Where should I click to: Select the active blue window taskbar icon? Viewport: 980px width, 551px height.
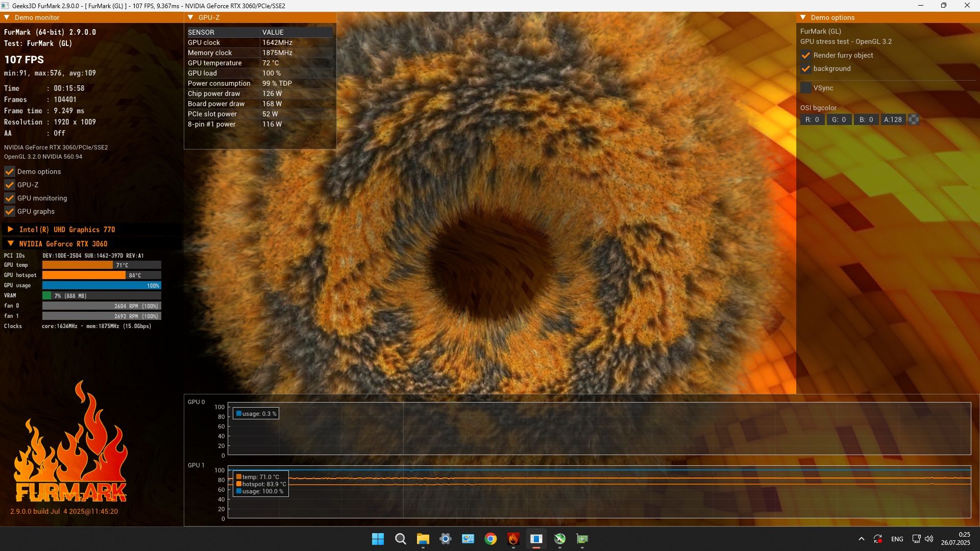(x=536, y=539)
